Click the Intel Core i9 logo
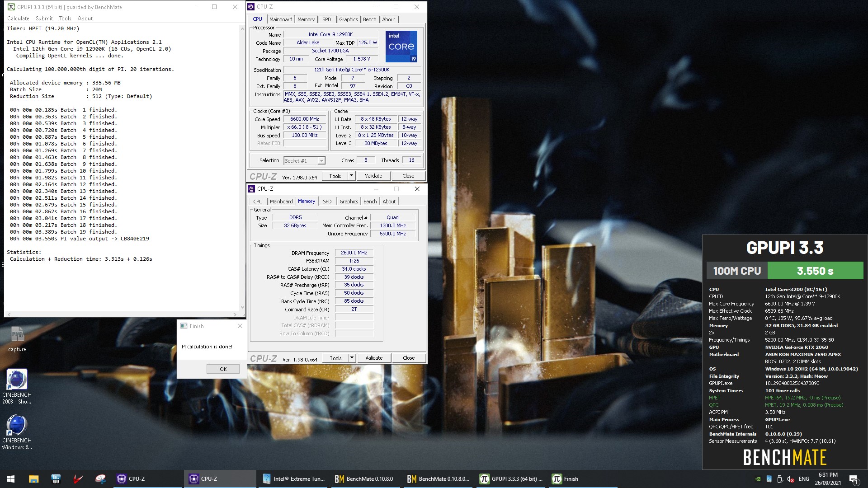This screenshot has height=488, width=868. 401,47
